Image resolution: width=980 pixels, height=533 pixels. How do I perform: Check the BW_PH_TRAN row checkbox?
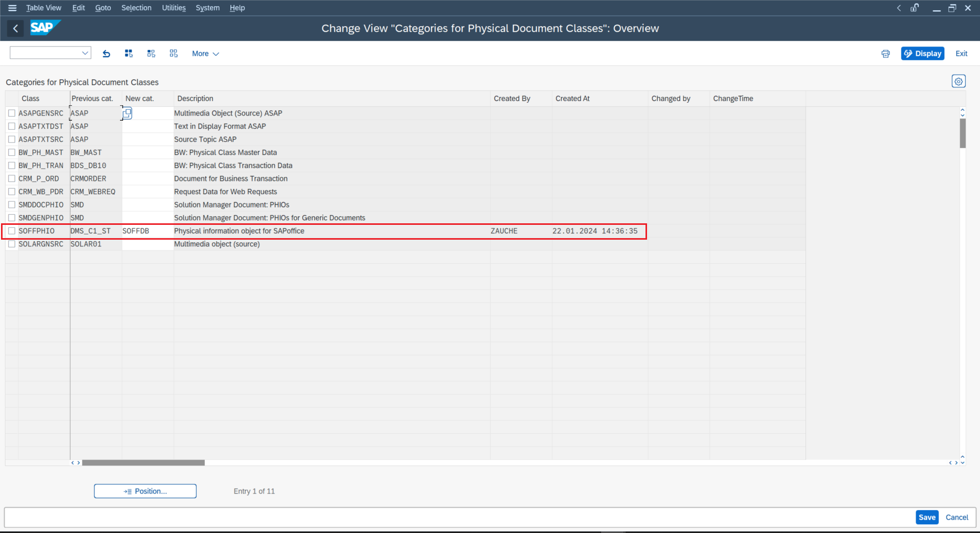pos(12,166)
